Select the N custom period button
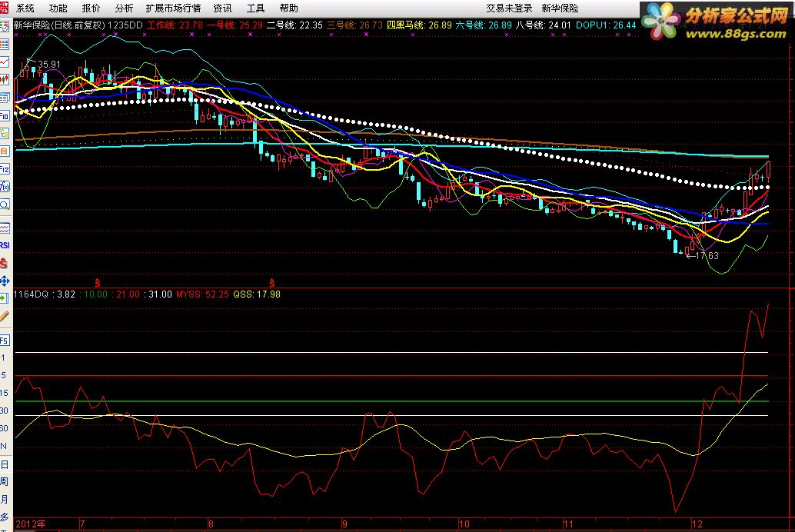This screenshot has height=532, width=795. [4, 447]
